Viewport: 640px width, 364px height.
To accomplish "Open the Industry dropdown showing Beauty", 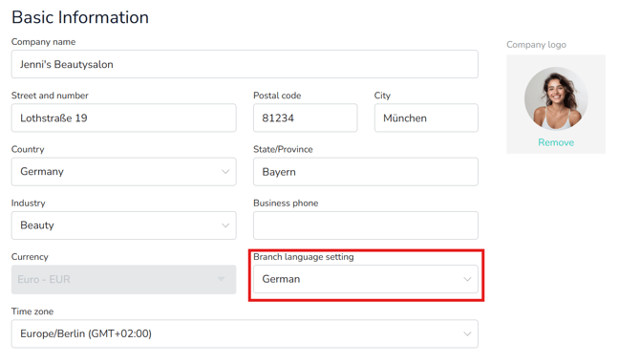I will tap(123, 225).
